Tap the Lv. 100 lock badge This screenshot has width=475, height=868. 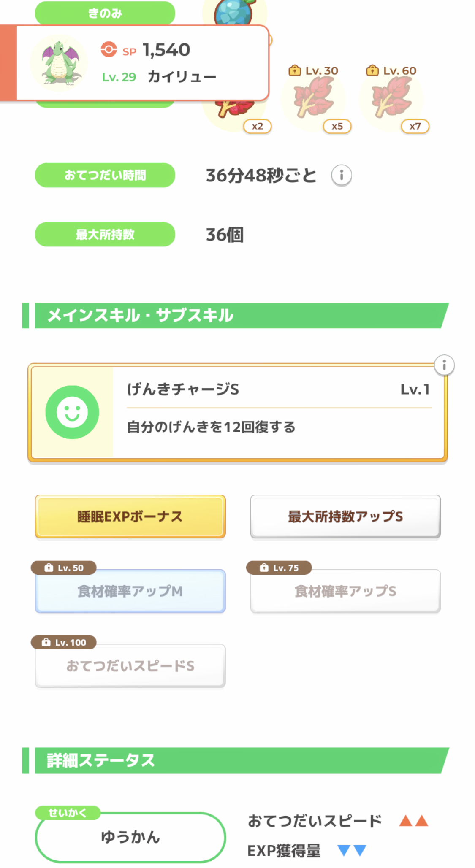pos(64,643)
